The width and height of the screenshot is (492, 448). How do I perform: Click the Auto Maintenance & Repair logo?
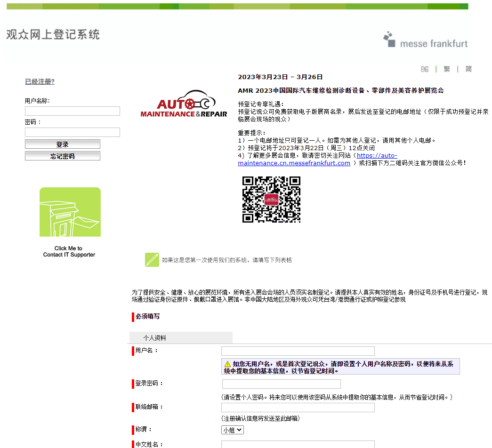184,104
